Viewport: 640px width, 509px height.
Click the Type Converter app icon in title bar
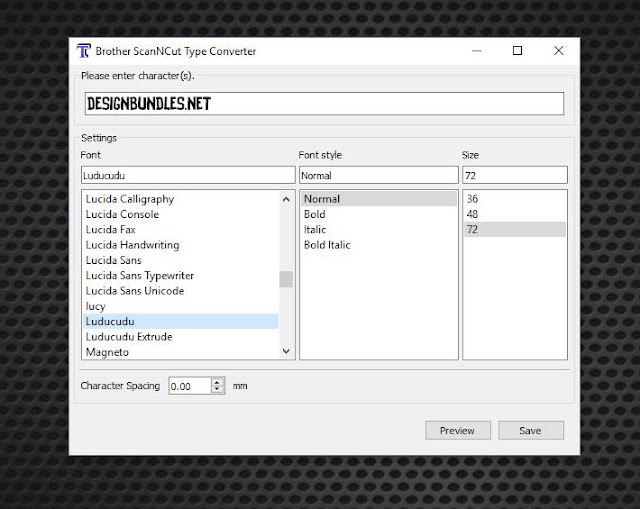[83, 51]
